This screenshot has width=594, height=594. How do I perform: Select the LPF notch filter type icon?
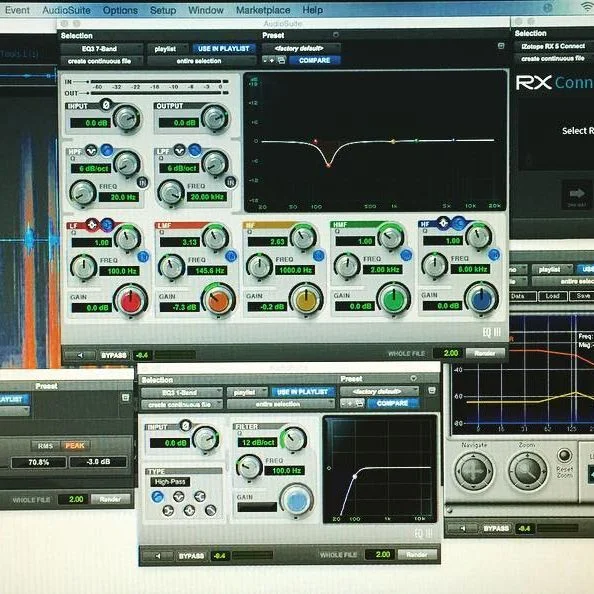click(x=180, y=150)
